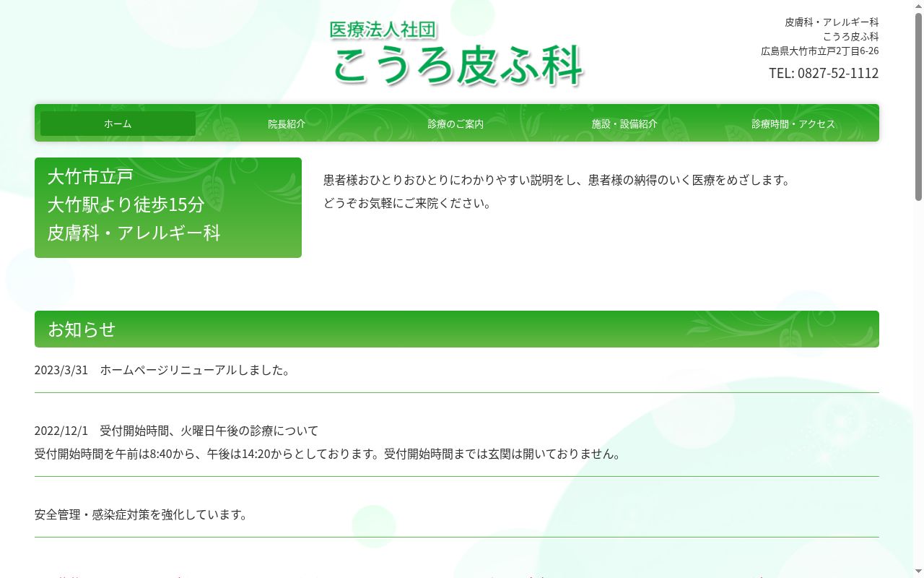Click the こうろ皮ふ科 name in header info
Image resolution: width=924 pixels, height=578 pixels.
(850, 36)
